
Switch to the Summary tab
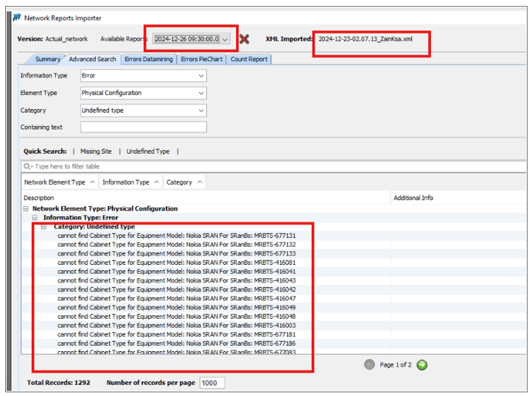click(48, 59)
